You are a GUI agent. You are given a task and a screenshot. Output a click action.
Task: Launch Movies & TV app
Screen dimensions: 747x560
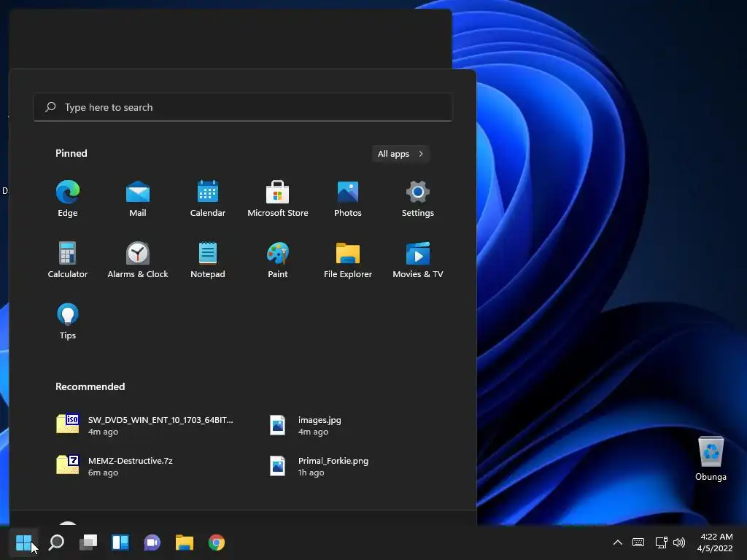[x=418, y=260]
